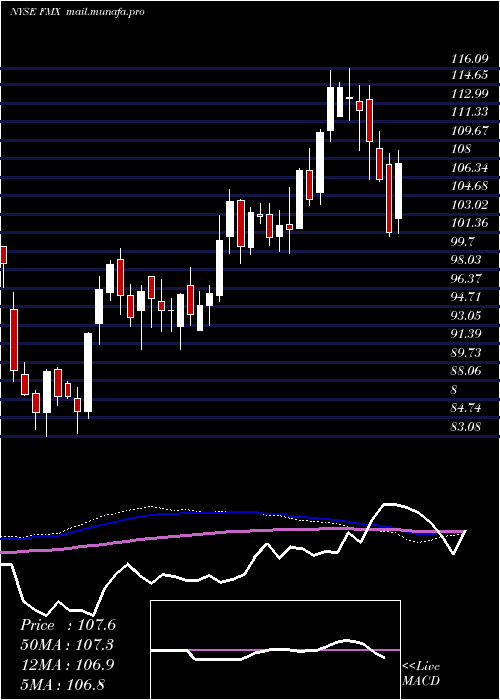Click the 114.65 price axis label

point(469,75)
